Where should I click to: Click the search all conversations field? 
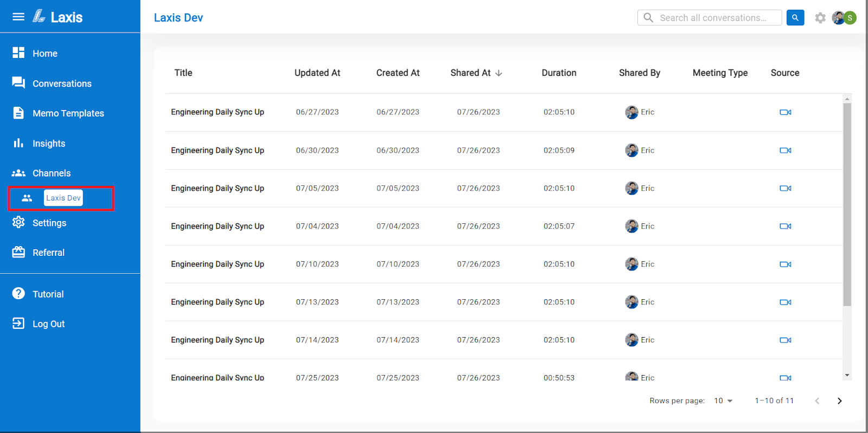coord(710,18)
